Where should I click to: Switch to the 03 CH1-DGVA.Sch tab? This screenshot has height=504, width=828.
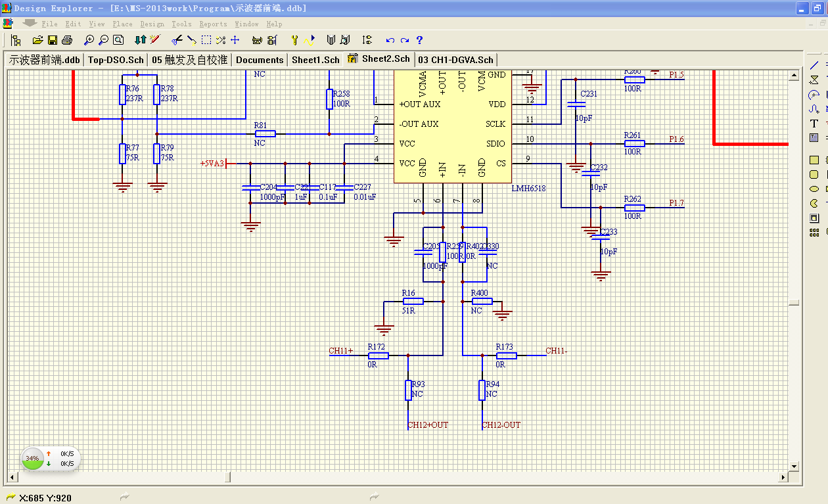455,60
